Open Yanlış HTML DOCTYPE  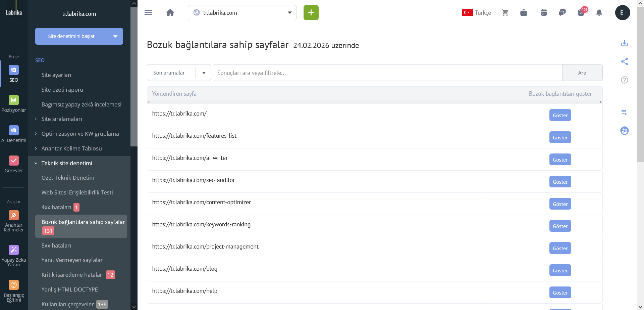69,290
